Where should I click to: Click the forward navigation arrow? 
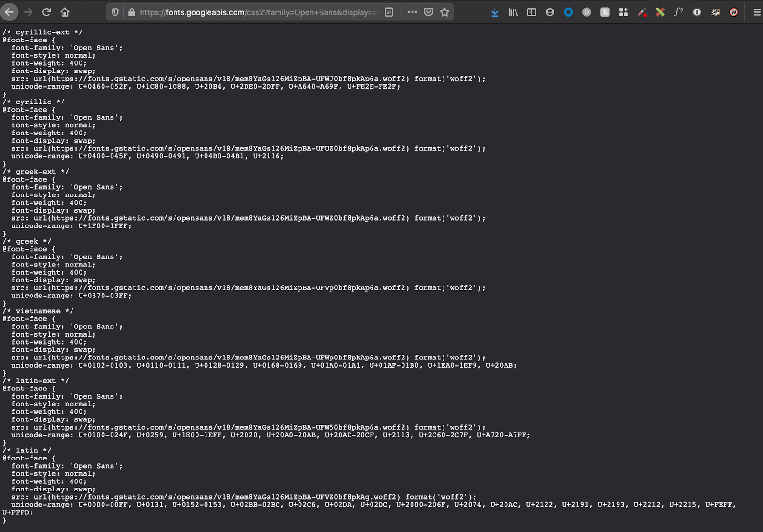(x=28, y=12)
